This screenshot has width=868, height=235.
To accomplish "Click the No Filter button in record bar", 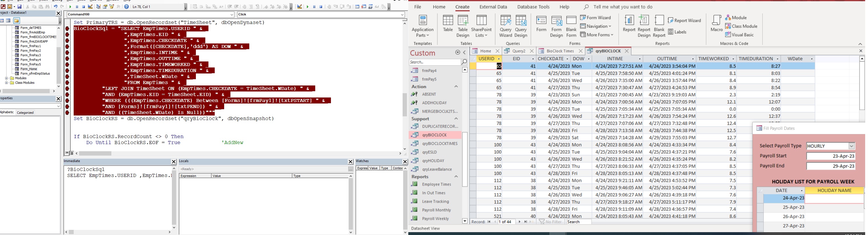I will tap(550, 222).
